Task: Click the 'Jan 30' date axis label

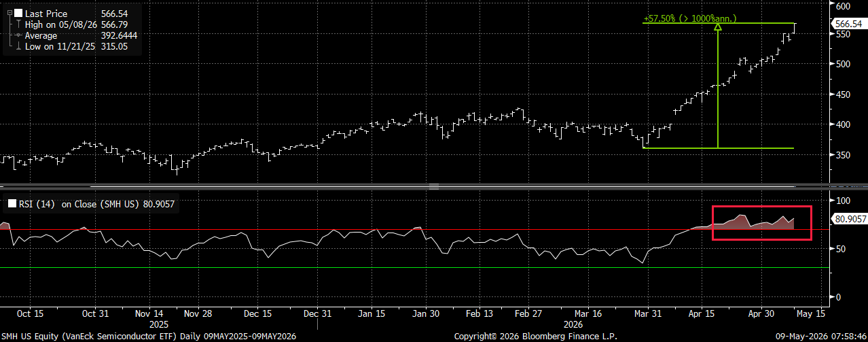Action: [x=425, y=314]
